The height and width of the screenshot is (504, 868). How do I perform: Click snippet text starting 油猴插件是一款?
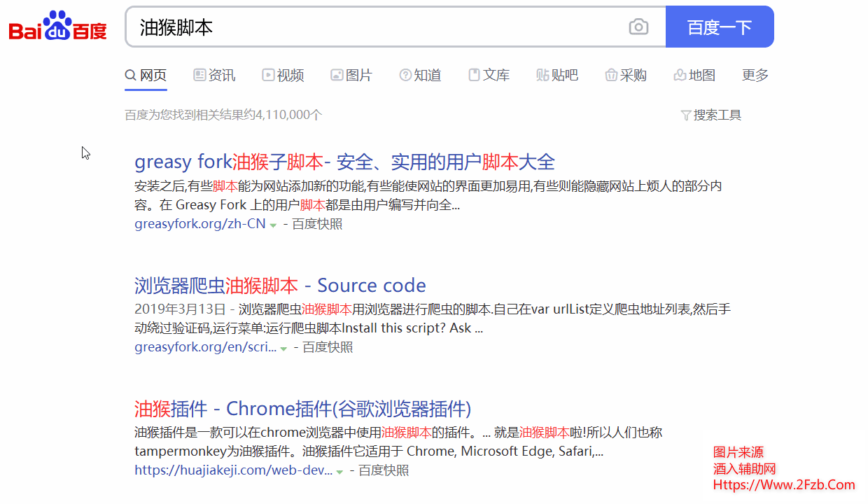(398, 442)
